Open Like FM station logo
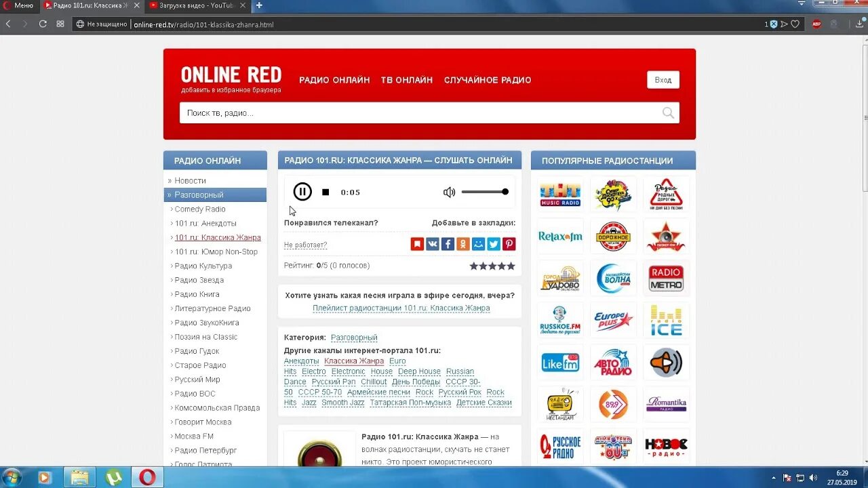 click(x=560, y=363)
